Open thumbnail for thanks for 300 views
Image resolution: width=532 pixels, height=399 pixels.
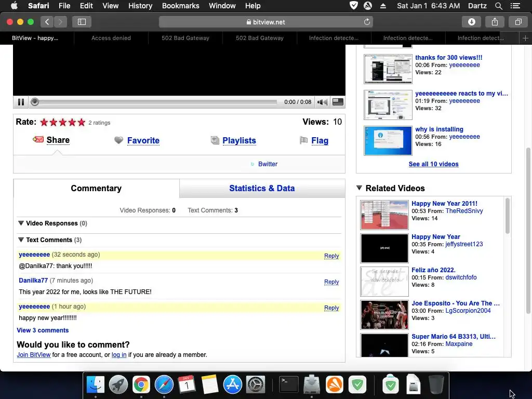click(x=388, y=69)
